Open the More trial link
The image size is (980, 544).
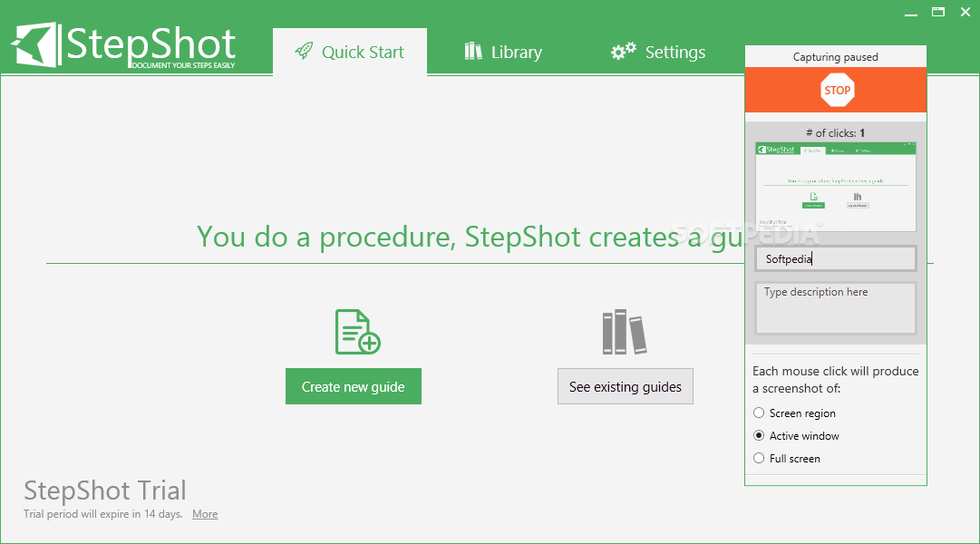[x=205, y=514]
